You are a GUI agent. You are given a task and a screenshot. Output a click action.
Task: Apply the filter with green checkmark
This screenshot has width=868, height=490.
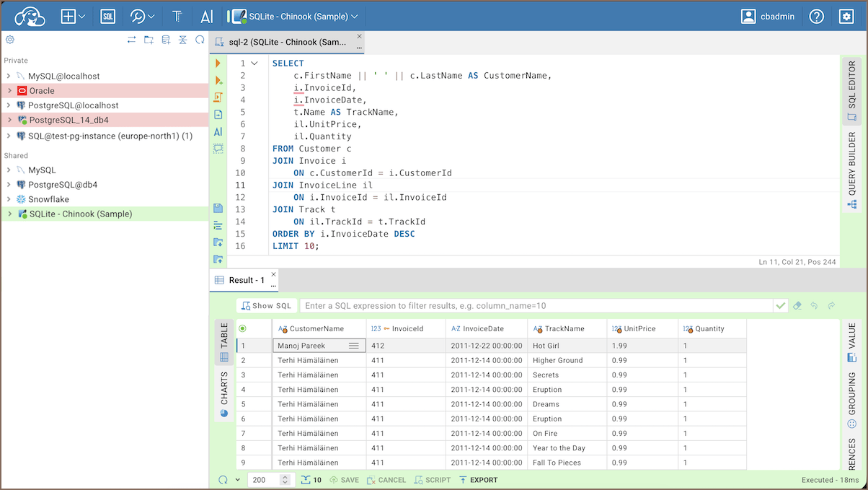(x=781, y=306)
